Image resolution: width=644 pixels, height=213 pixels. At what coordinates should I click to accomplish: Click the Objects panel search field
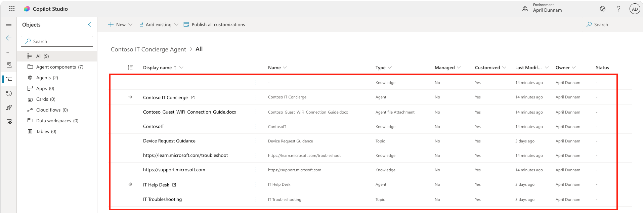57,41
